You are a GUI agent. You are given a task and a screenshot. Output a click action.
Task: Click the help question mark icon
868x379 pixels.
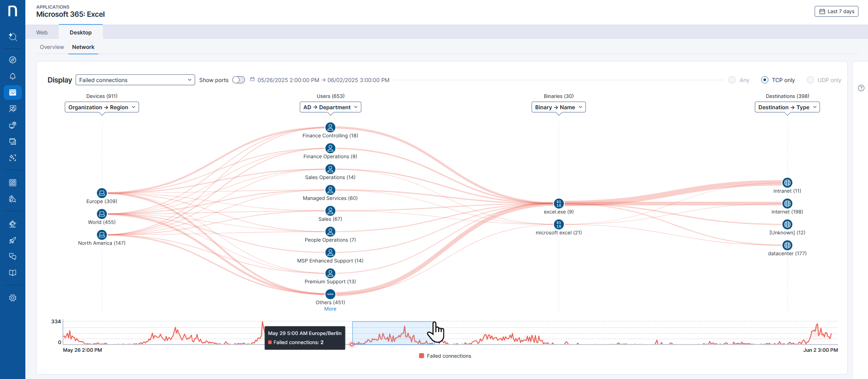(861, 88)
